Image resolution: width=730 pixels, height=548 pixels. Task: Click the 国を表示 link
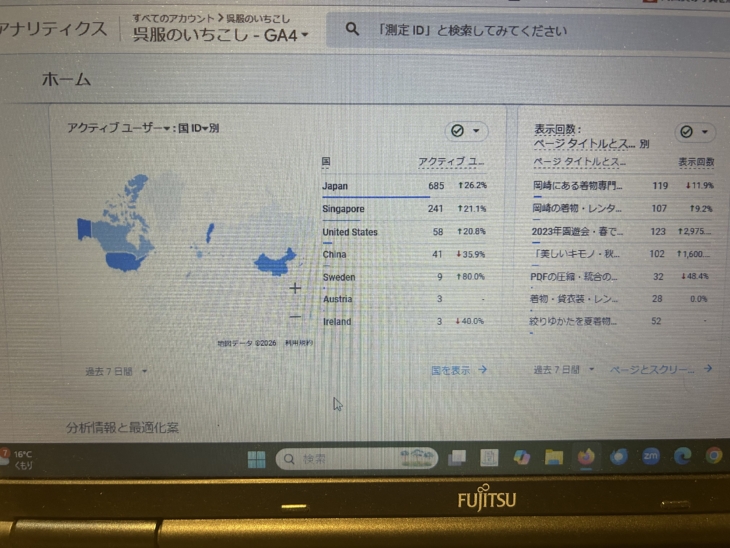459,369
